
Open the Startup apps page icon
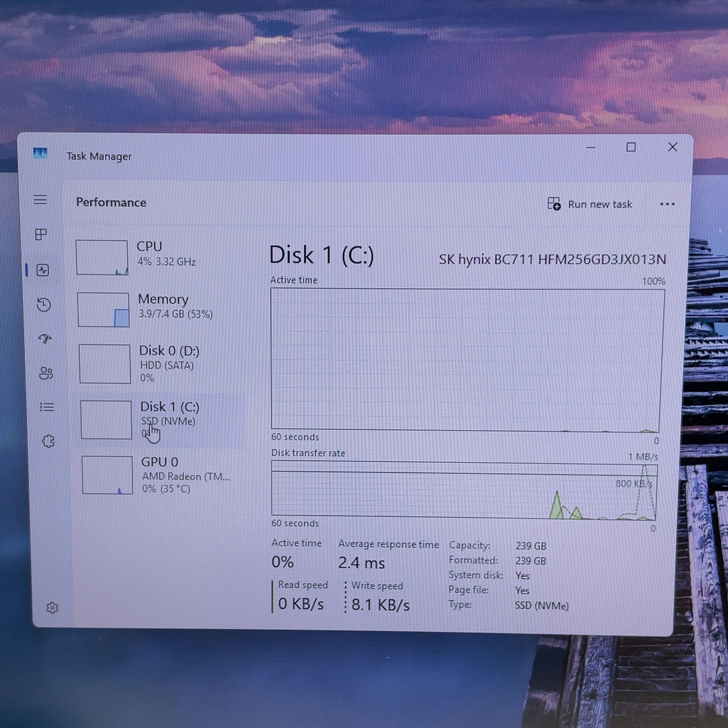[45, 339]
